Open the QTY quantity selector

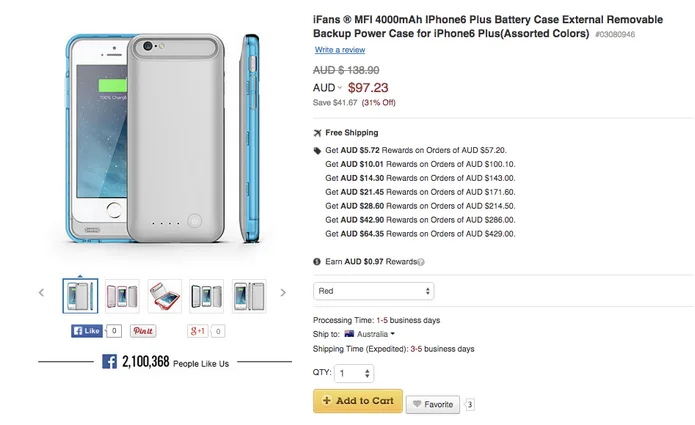[x=354, y=373]
